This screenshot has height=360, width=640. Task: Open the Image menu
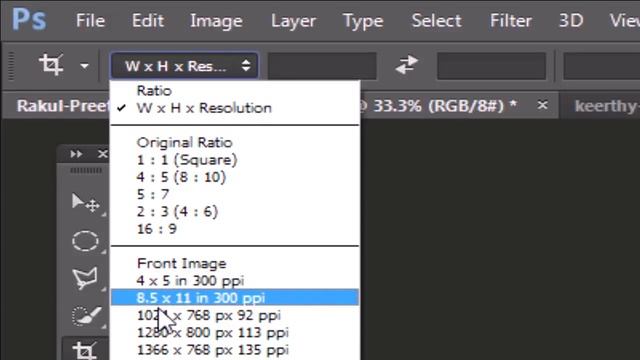(x=216, y=21)
